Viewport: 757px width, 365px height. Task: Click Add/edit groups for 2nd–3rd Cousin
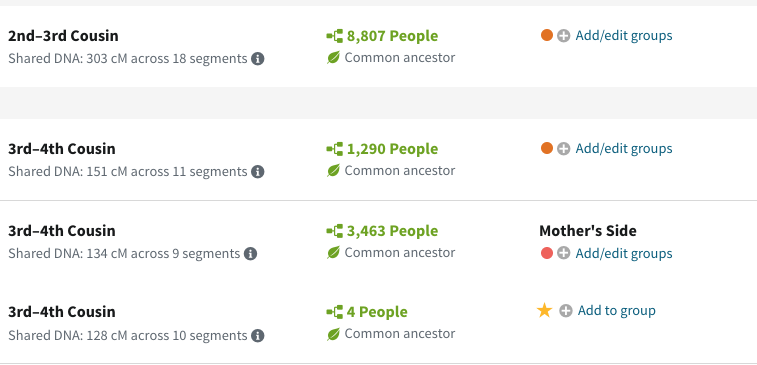click(624, 36)
